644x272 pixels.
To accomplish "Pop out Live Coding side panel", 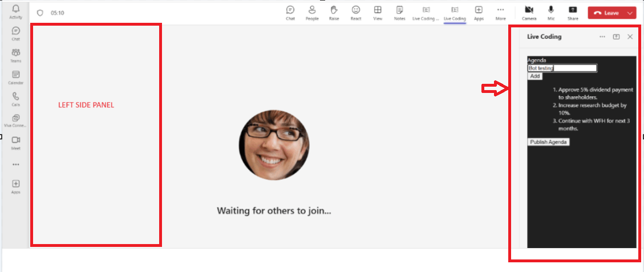I will tap(616, 36).
